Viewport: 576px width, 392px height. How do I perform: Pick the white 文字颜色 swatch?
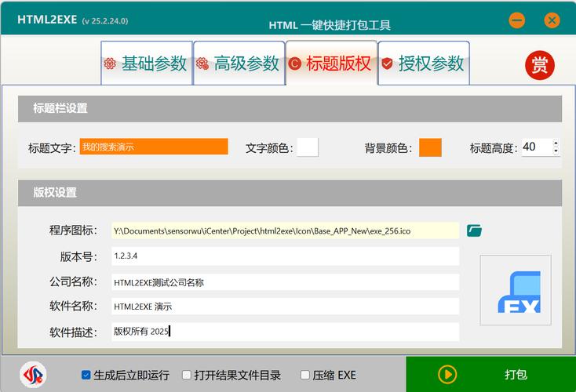click(x=308, y=147)
